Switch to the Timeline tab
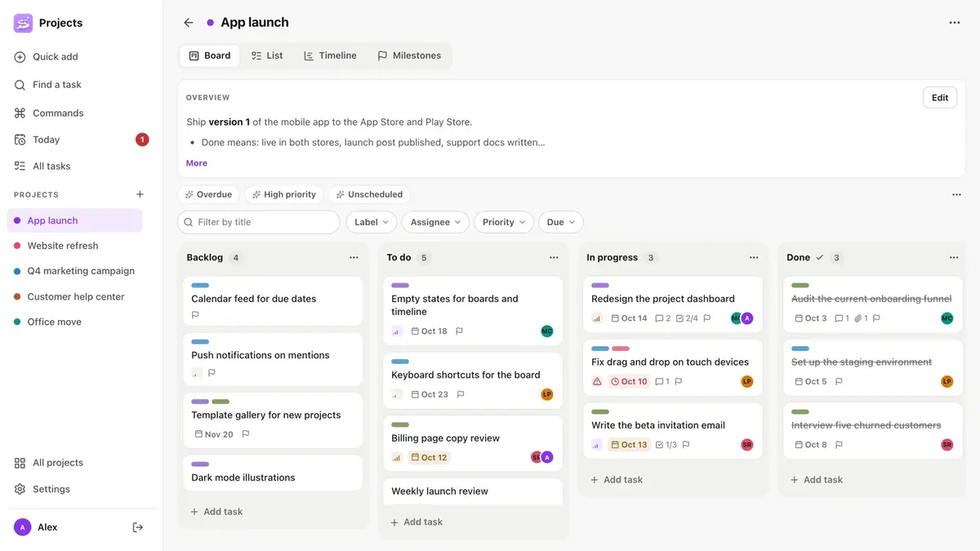The image size is (980, 551). pos(330,56)
